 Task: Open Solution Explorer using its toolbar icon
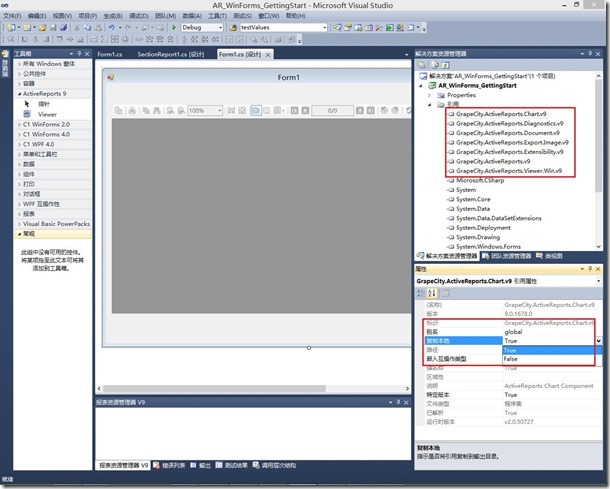pos(337,28)
